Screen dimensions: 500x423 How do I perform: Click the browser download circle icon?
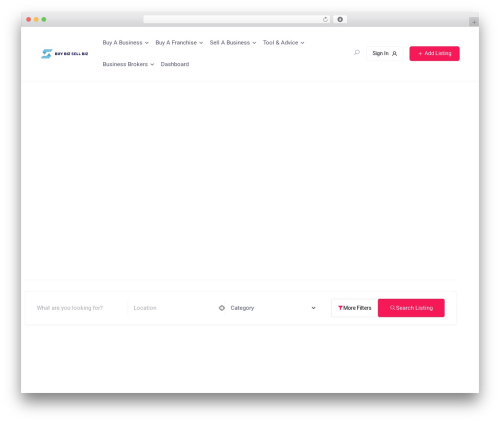point(340,19)
